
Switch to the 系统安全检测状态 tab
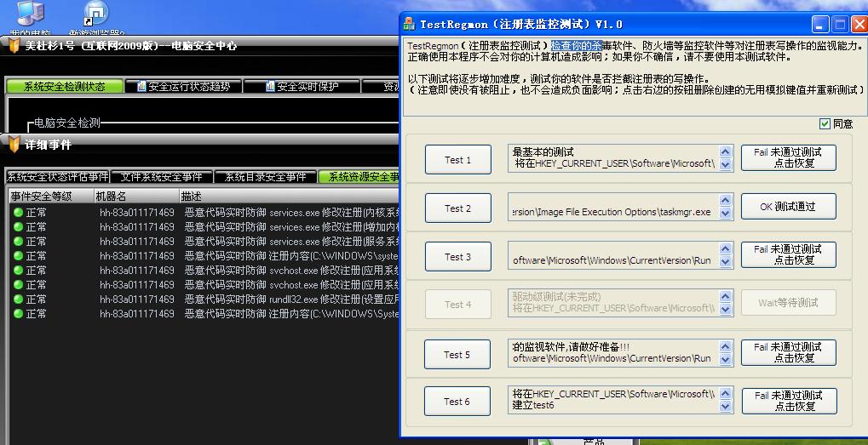pyautogui.click(x=64, y=86)
